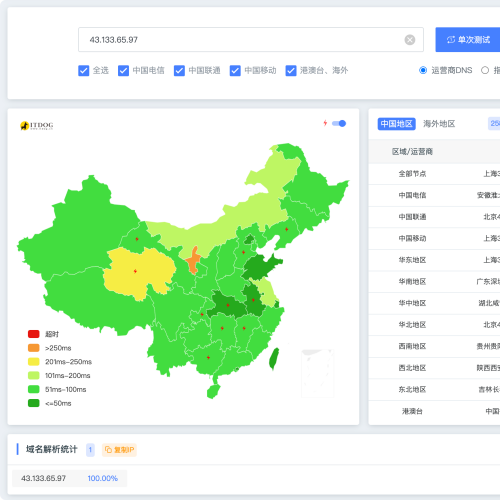Image resolution: width=500 pixels, height=500 pixels.
Task: Click the red 超时 legend swatch
Action: click(x=34, y=334)
